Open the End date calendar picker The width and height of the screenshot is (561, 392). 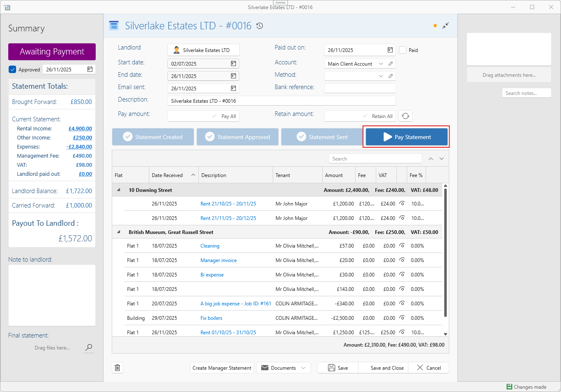click(233, 76)
